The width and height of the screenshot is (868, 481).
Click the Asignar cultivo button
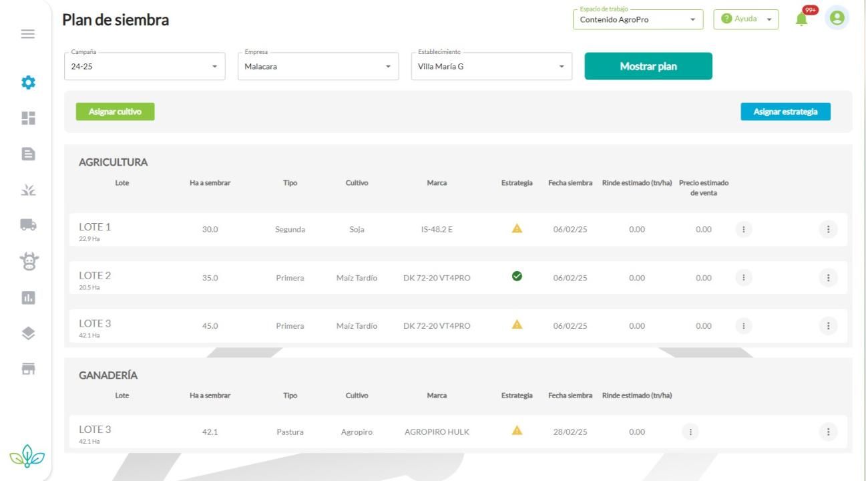[115, 112]
